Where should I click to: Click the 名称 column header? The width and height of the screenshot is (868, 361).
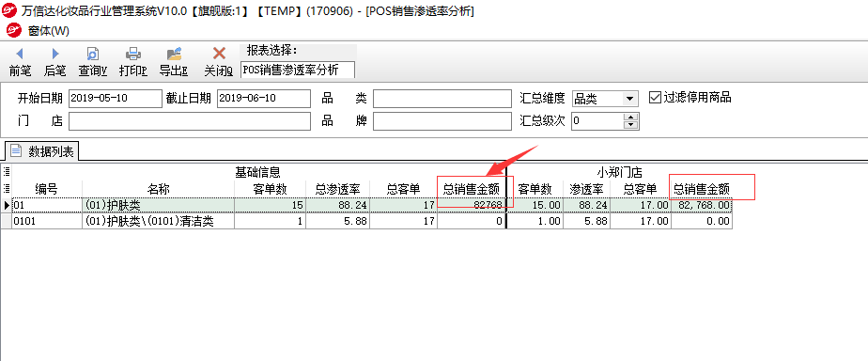(159, 189)
